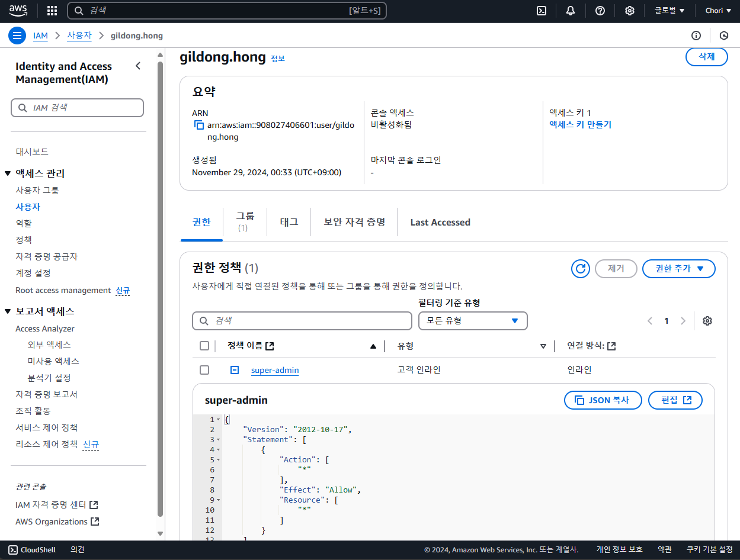Collapse the 액세스 관리 sidebar section
Image resolution: width=740 pixels, height=560 pixels.
click(x=8, y=173)
